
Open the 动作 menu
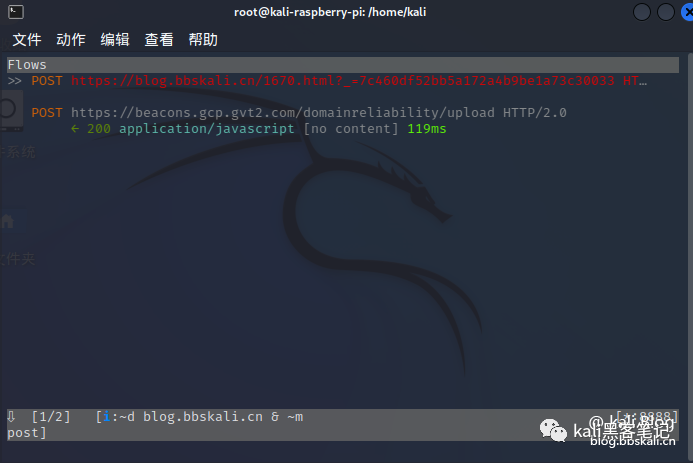pos(71,40)
